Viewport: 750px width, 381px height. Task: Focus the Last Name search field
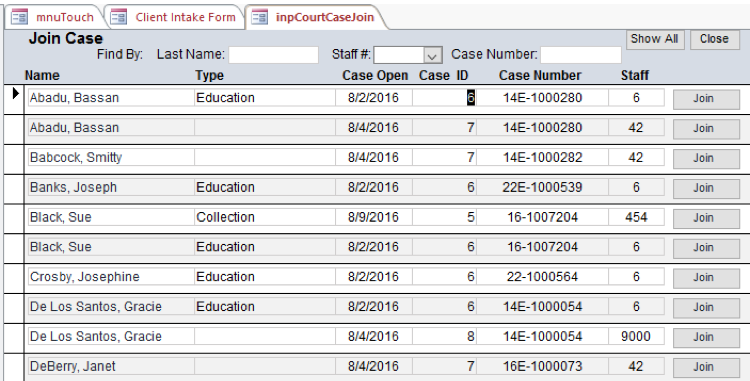tap(274, 54)
